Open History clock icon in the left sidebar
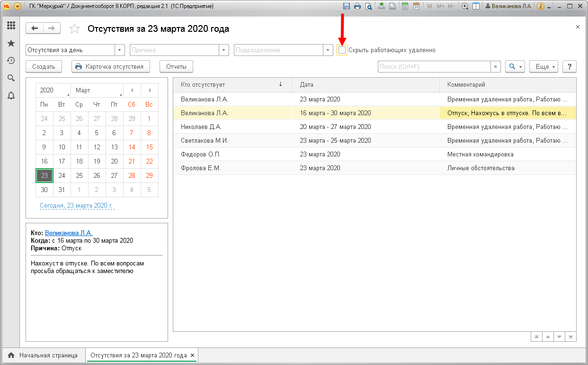This screenshot has width=588, height=365. tap(11, 60)
